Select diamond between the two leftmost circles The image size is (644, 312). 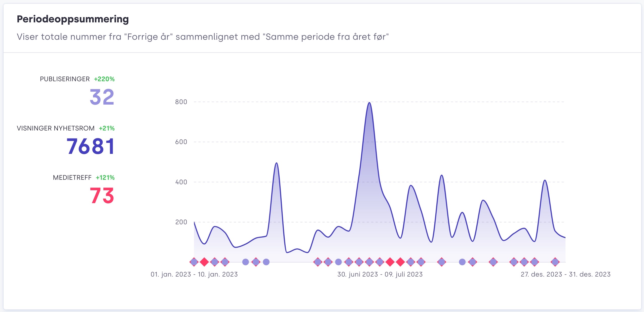256,262
